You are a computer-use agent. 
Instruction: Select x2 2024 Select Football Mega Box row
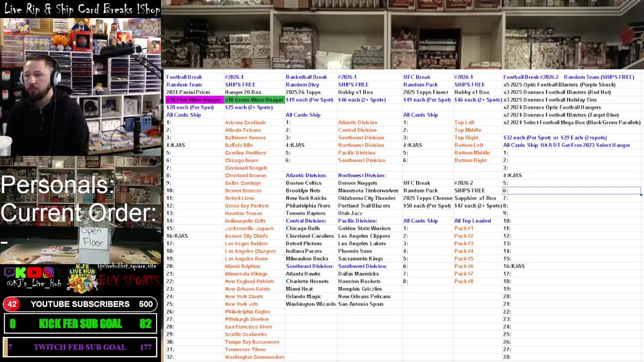coord(572,123)
